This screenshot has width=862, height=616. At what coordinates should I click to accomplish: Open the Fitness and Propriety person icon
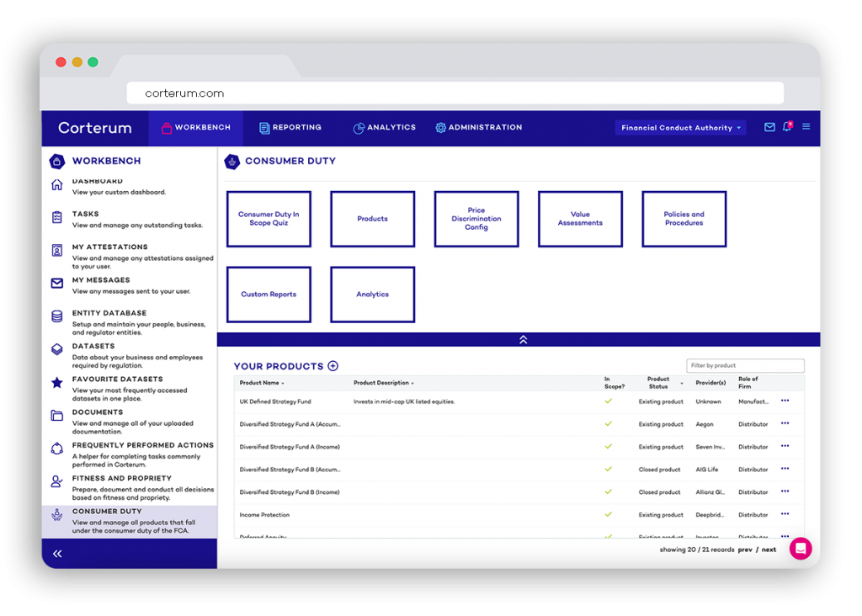pyautogui.click(x=56, y=481)
